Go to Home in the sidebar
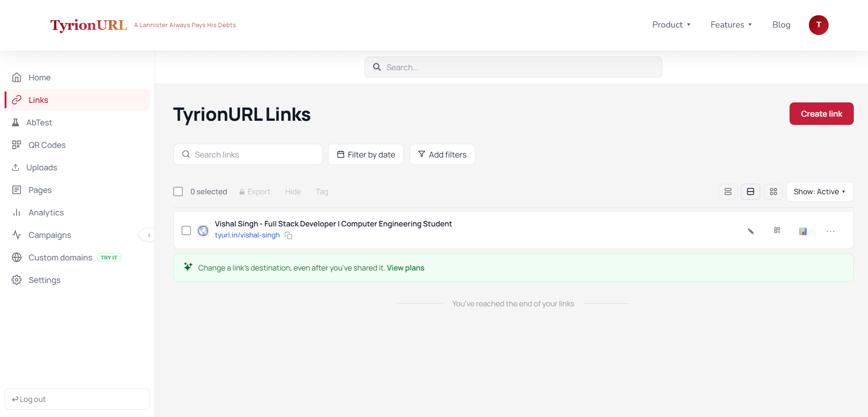Screen dimensions: 868x417 pyautogui.click(x=77, y=78)
